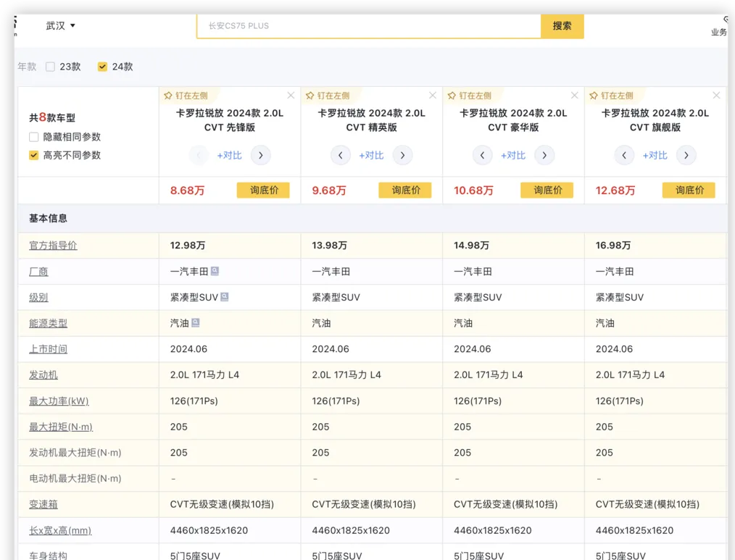Remove the 豪华版 column
The image size is (735, 560).
575,96
